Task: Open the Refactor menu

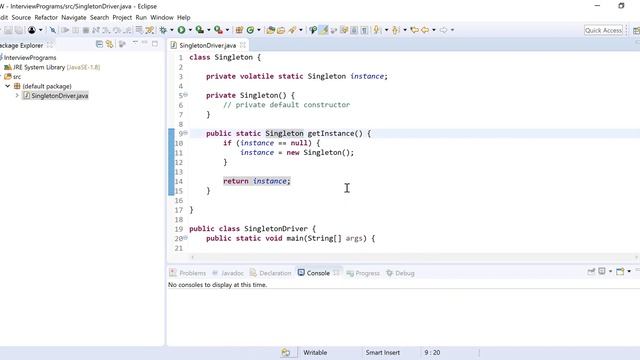Action: (46, 18)
